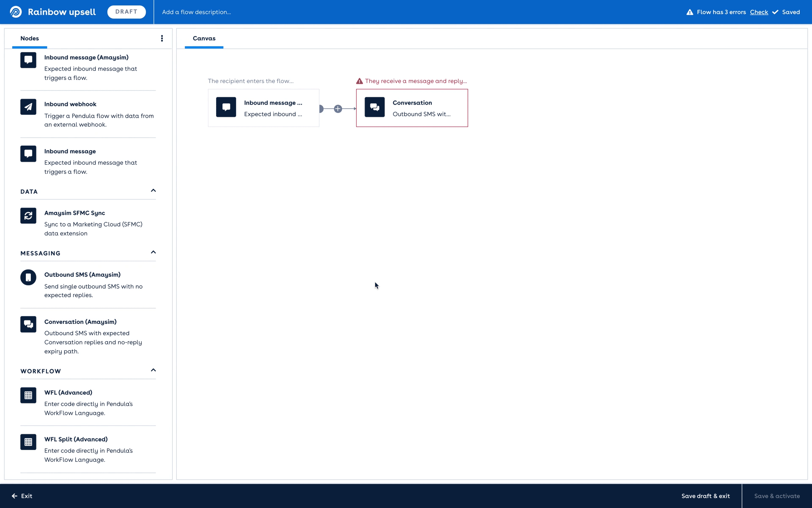Click the WORKFLOW section heading
Image resolution: width=812 pixels, height=508 pixels.
pyautogui.click(x=41, y=371)
